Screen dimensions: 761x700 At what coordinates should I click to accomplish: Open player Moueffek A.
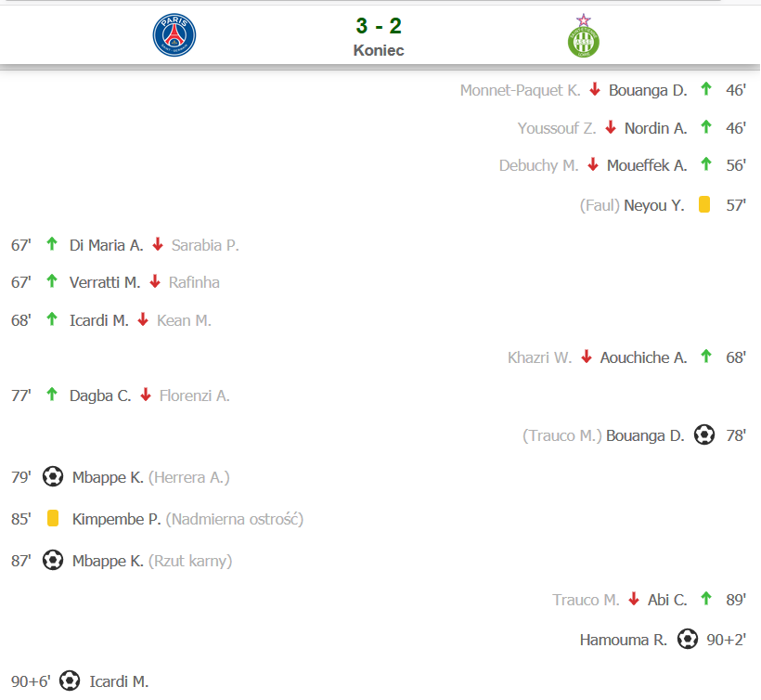[x=647, y=165]
